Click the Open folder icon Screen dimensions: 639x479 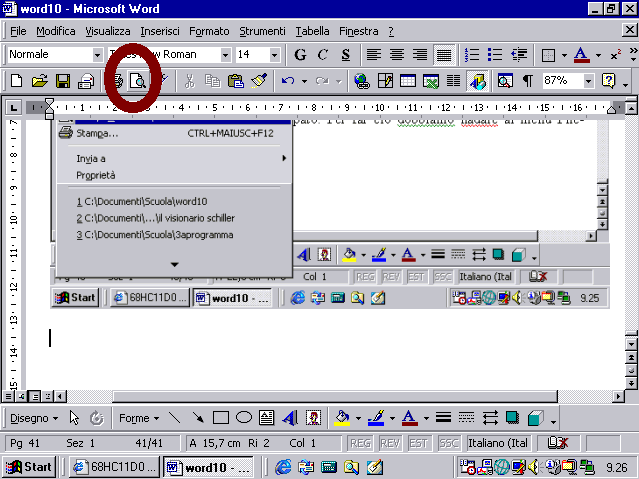[x=39, y=81]
